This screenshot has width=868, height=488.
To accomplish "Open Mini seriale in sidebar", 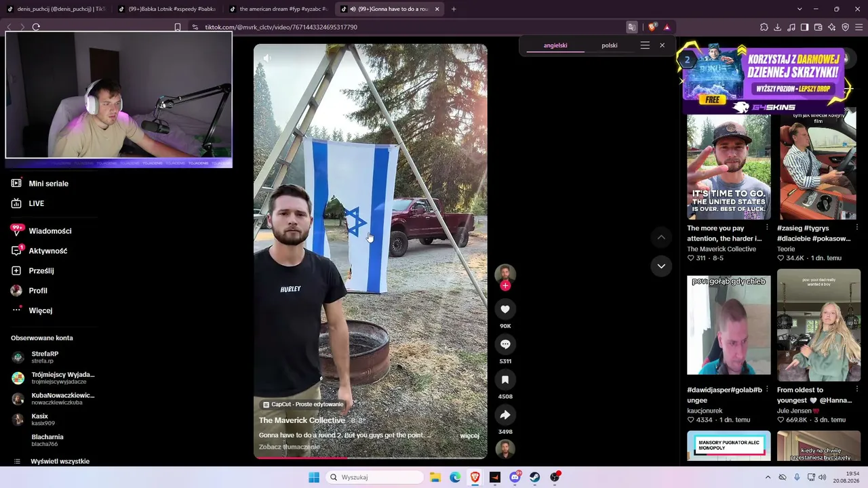I will (x=48, y=184).
